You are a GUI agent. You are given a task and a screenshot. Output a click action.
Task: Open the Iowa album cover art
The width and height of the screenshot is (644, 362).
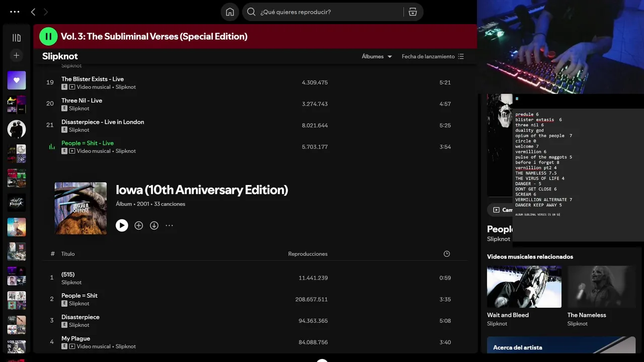click(80, 208)
